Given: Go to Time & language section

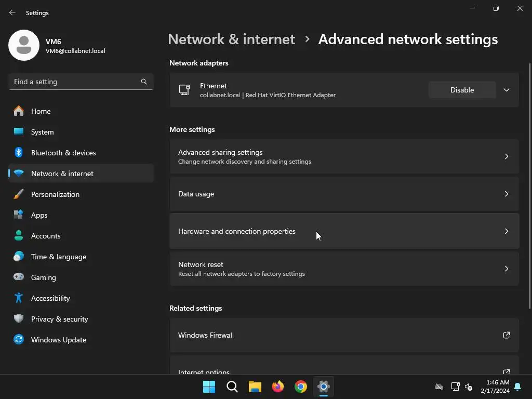Looking at the screenshot, I should click(x=58, y=257).
